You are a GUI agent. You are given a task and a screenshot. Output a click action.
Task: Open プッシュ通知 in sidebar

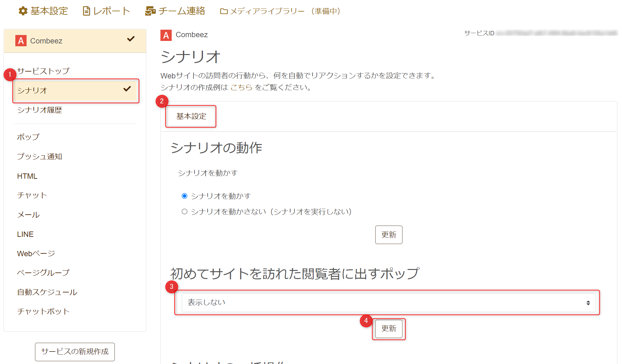coord(40,157)
